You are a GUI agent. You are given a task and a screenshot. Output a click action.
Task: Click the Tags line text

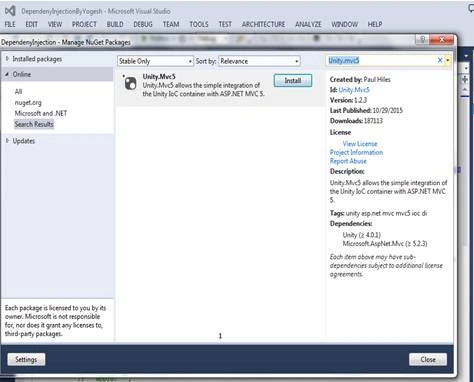(x=378, y=213)
